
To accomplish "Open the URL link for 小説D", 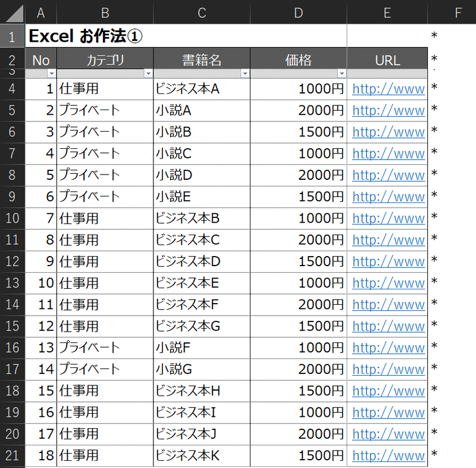I will pyautogui.click(x=389, y=176).
